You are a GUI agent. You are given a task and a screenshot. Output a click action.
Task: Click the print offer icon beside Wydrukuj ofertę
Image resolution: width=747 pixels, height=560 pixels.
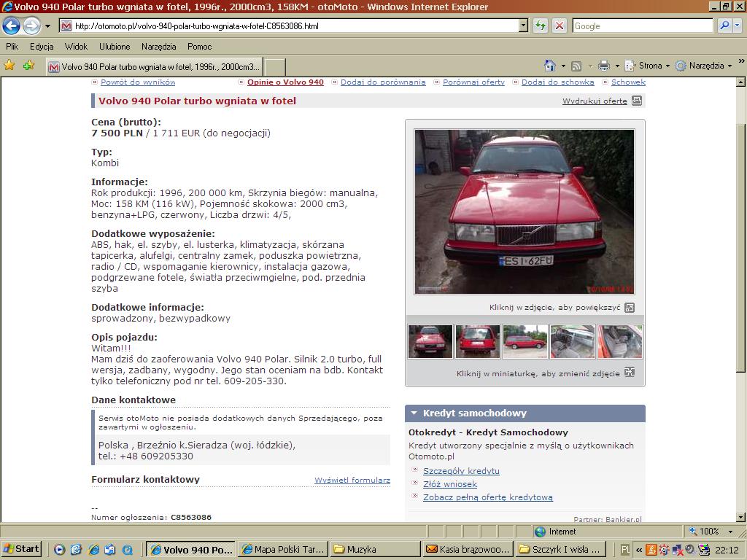[x=637, y=101]
